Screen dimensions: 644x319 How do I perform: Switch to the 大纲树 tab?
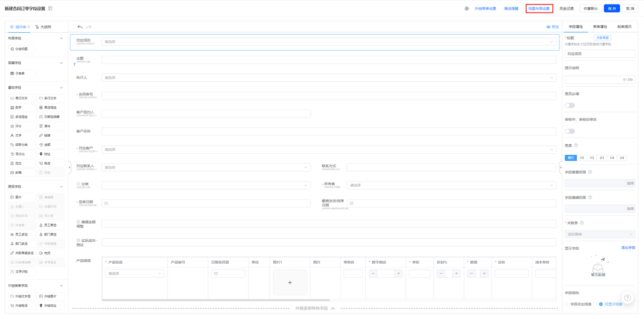[x=43, y=27]
